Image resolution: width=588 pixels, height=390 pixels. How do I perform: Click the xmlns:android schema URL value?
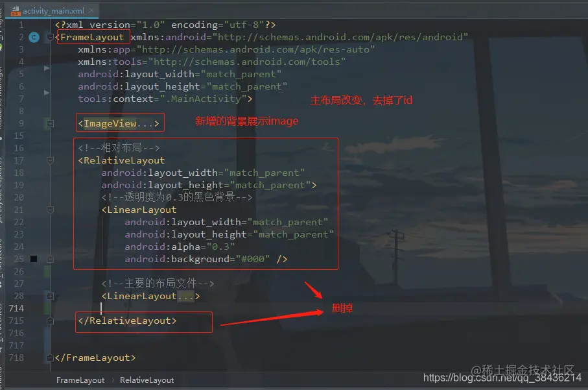pos(340,37)
